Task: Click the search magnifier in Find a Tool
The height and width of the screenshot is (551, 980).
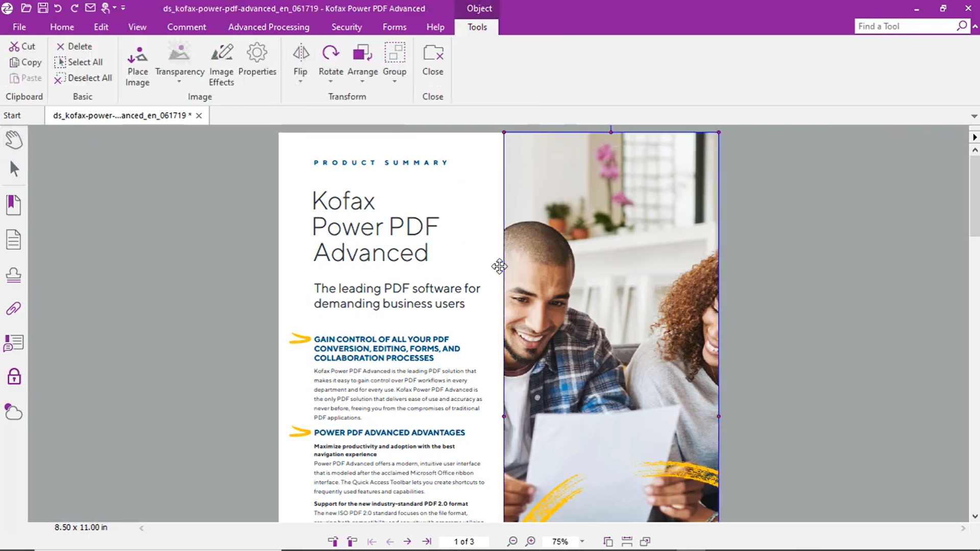Action: 962,26
